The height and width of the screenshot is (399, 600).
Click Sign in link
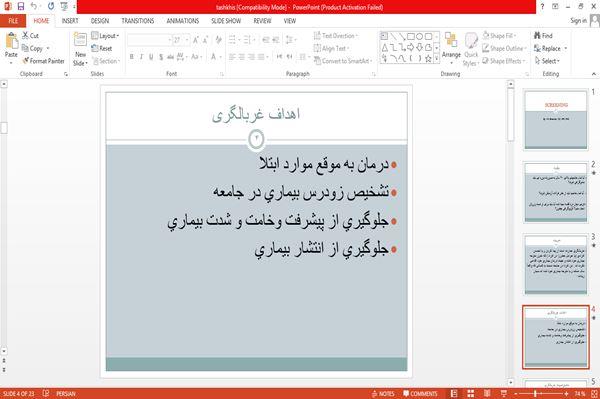578,21
